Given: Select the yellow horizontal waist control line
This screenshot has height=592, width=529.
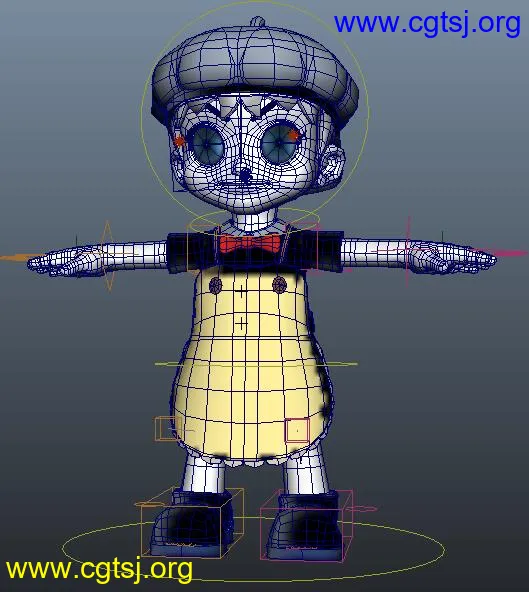Looking at the screenshot, I should 256,364.
